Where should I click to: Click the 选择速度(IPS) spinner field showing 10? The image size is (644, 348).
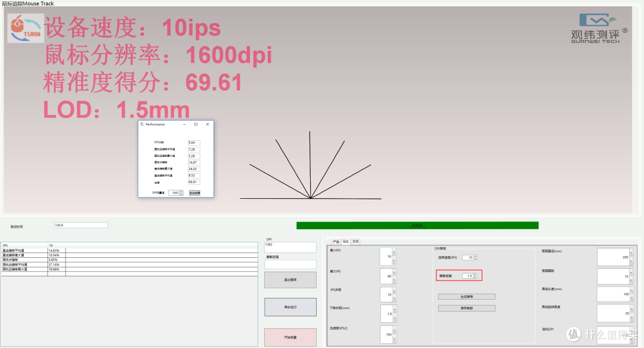pos(469,257)
